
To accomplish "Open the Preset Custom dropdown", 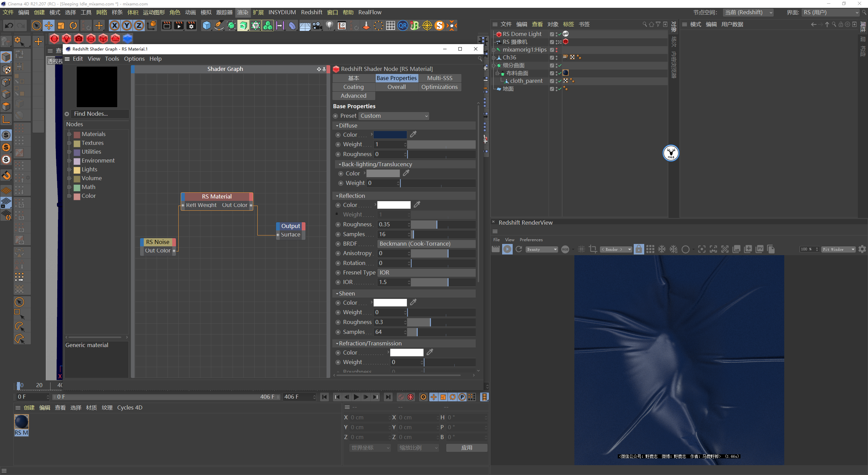I will (394, 116).
